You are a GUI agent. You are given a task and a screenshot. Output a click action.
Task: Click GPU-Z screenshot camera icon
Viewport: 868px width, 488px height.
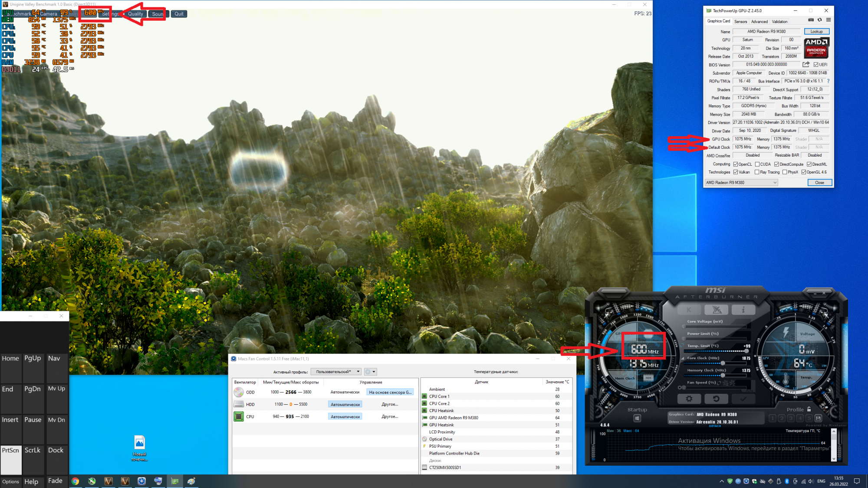pyautogui.click(x=811, y=20)
